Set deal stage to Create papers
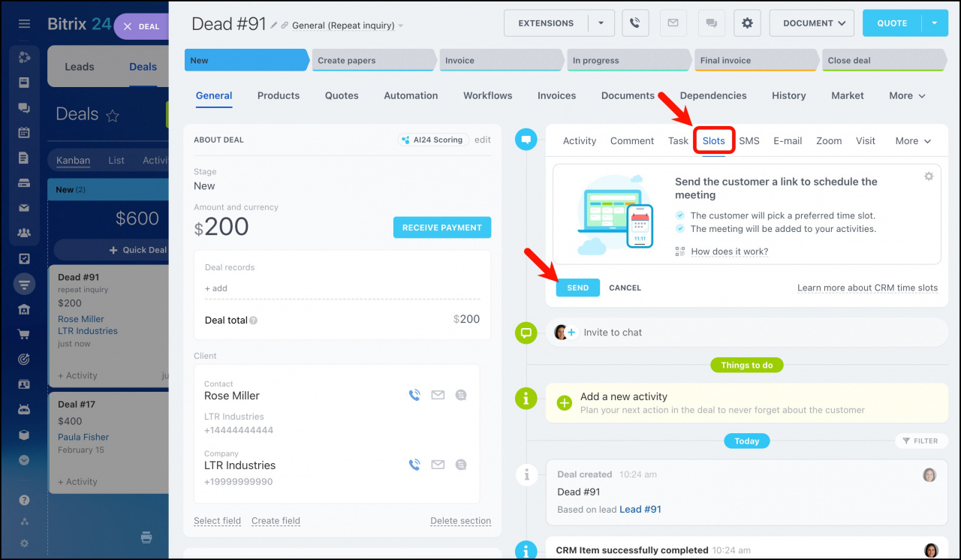961x560 pixels. coord(373,60)
